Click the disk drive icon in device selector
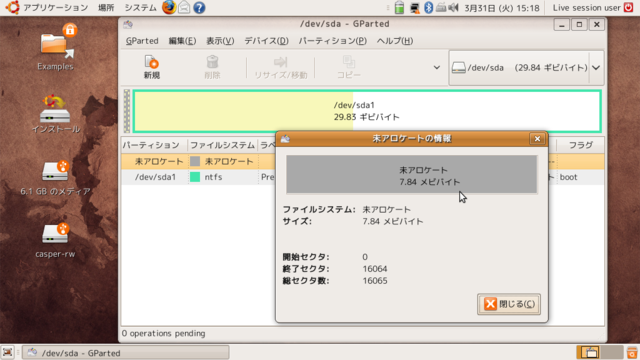Viewport: 640px width, 360px height. pos(458,68)
